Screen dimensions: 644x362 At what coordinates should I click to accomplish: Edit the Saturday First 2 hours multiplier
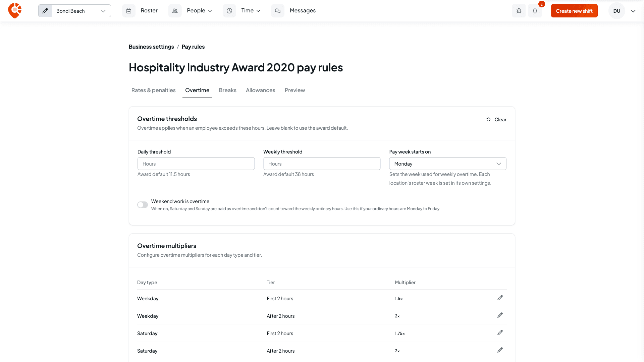500,333
